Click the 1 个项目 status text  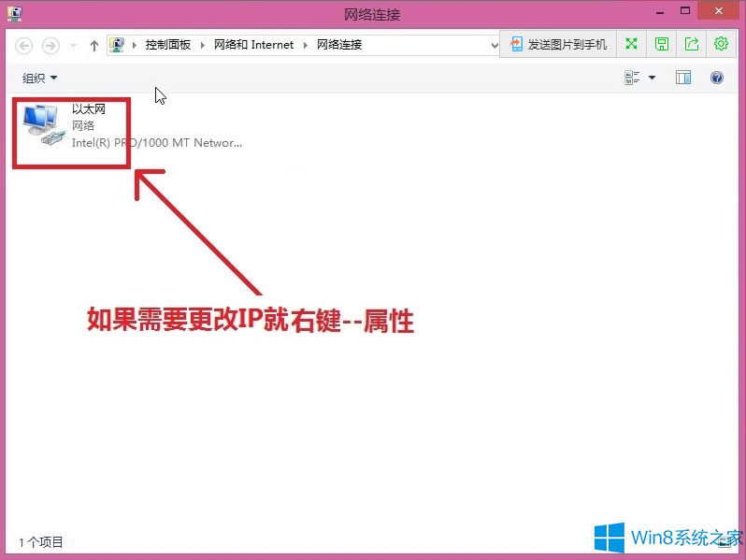(x=41, y=542)
